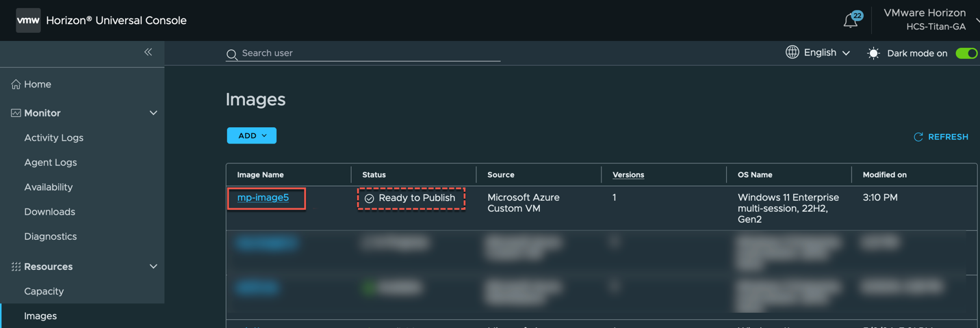This screenshot has height=328, width=980.
Task: Click the search magnifier icon
Action: point(232,54)
